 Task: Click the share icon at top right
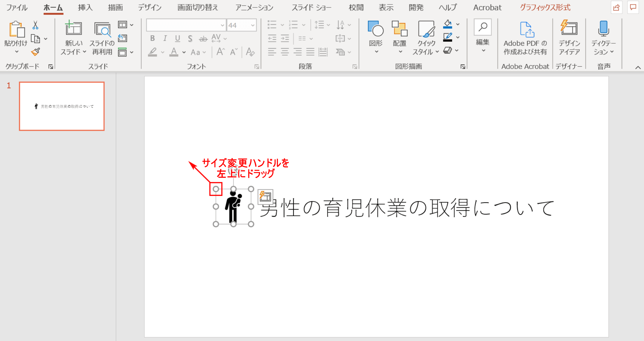click(x=616, y=8)
